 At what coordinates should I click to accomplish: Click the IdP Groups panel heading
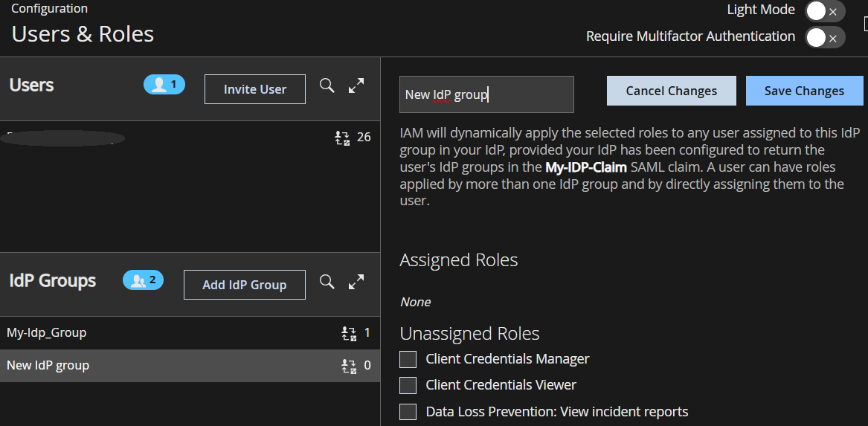point(53,280)
